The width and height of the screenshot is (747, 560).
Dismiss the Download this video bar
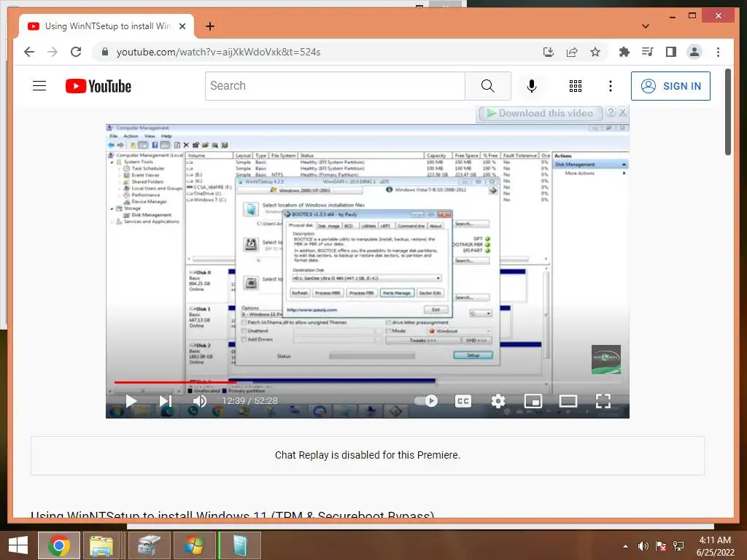(623, 113)
